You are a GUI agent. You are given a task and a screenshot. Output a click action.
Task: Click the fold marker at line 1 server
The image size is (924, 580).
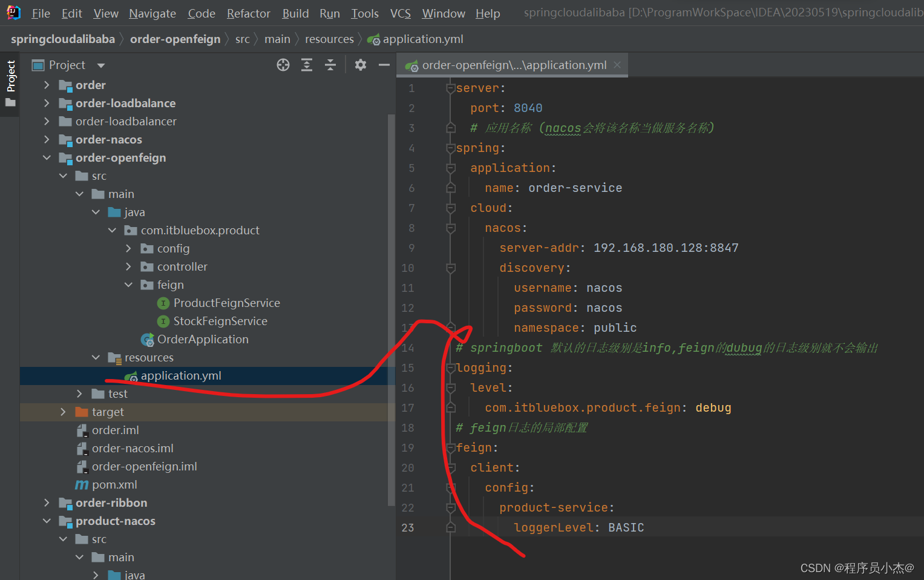click(x=450, y=88)
